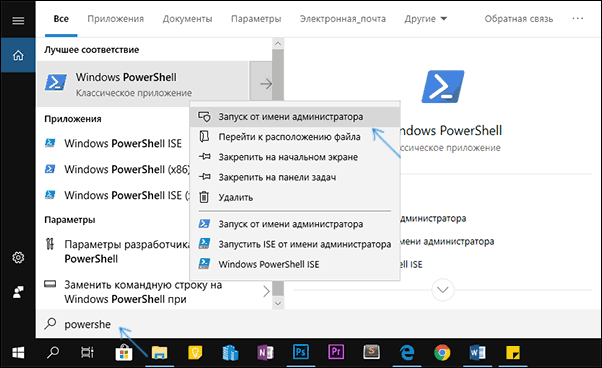The width and height of the screenshot is (602, 368).
Task: Choose Закрепить на панели задач
Action: pyautogui.click(x=295, y=177)
